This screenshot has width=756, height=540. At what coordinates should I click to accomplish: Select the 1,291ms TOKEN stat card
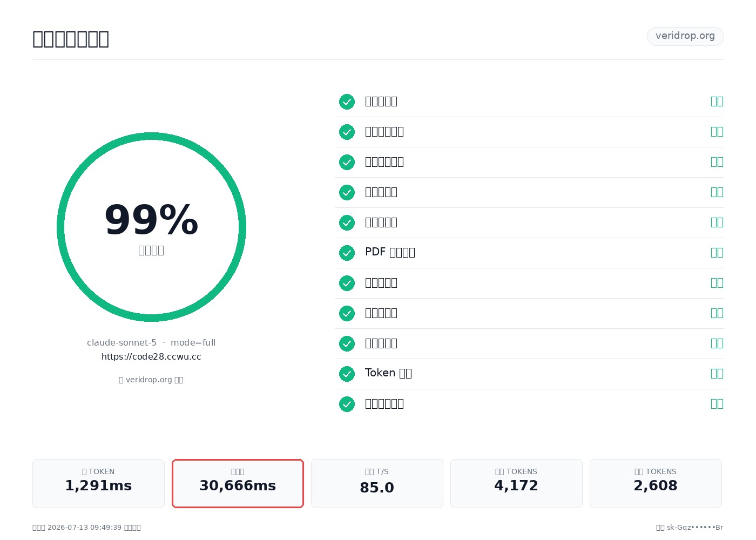(x=98, y=483)
